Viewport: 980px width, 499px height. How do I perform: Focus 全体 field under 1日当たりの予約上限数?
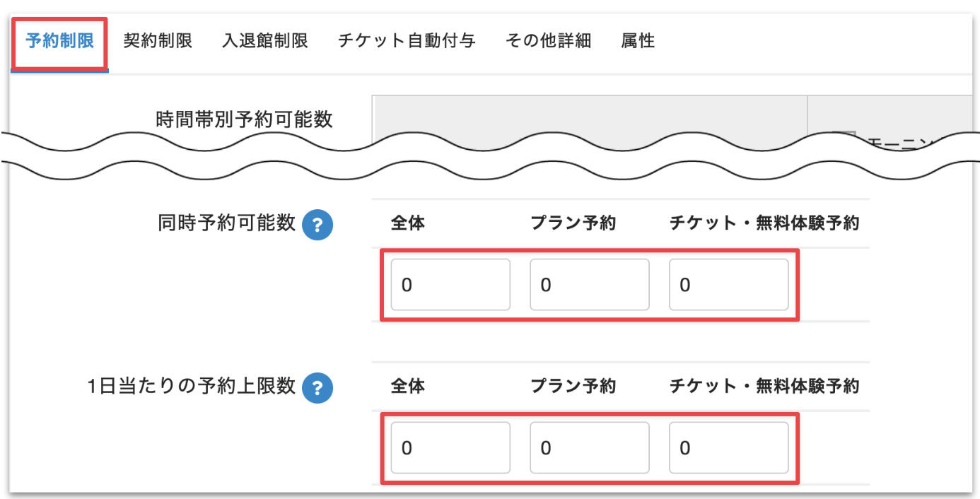[450, 447]
